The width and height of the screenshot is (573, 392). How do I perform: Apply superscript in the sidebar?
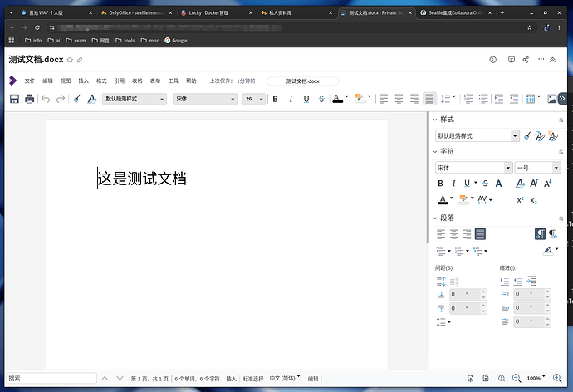tap(521, 200)
